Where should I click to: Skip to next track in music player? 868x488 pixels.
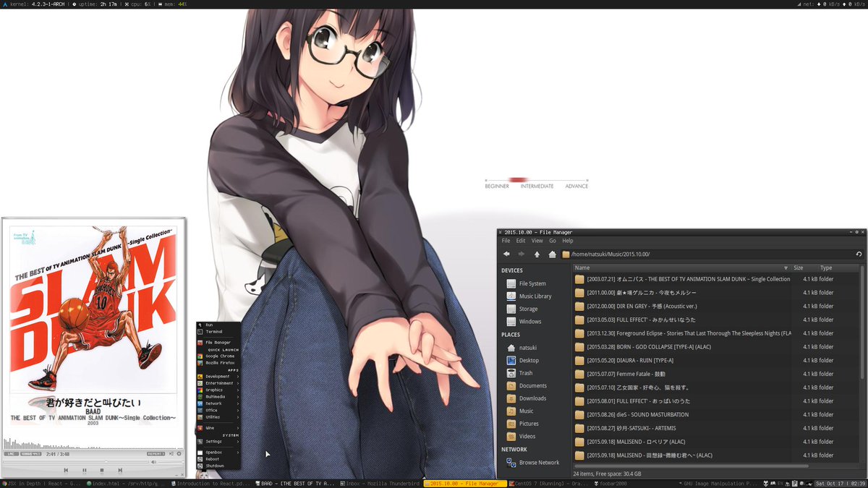[120, 471]
